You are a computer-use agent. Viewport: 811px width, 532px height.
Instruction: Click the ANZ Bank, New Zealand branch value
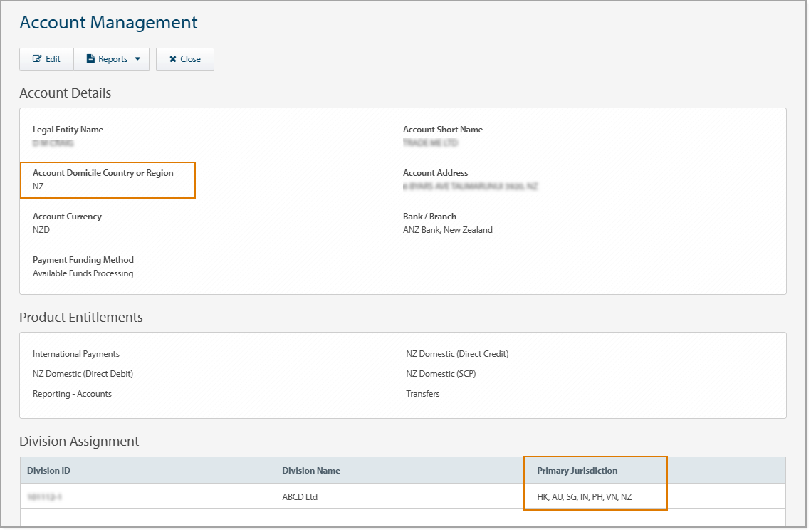pos(447,229)
